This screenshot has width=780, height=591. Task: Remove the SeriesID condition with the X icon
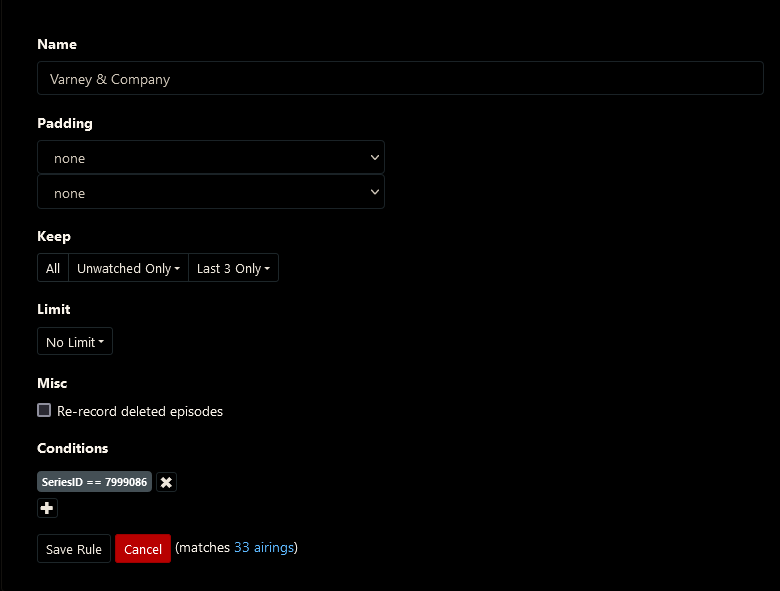pos(166,482)
